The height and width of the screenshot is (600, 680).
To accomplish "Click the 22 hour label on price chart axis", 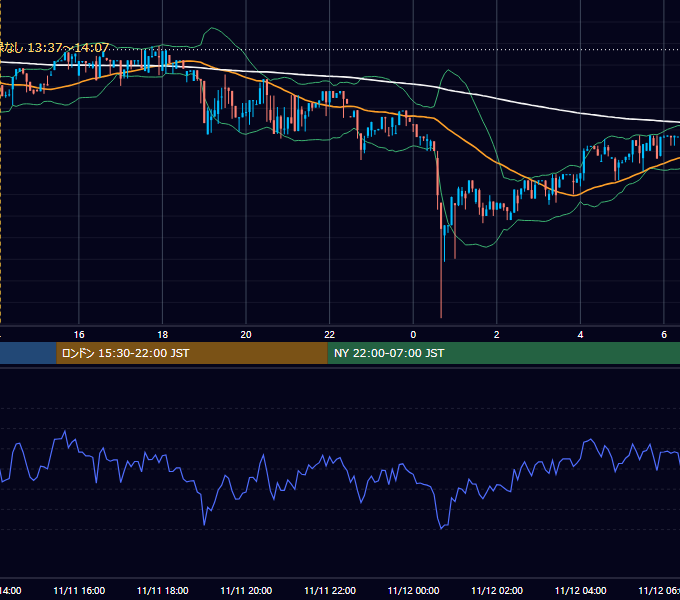I will tap(330, 334).
